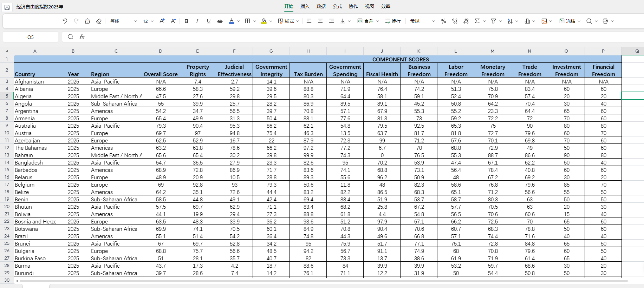Toggle text wrapping with 换行
This screenshot has width=644, height=288.
click(393, 21)
